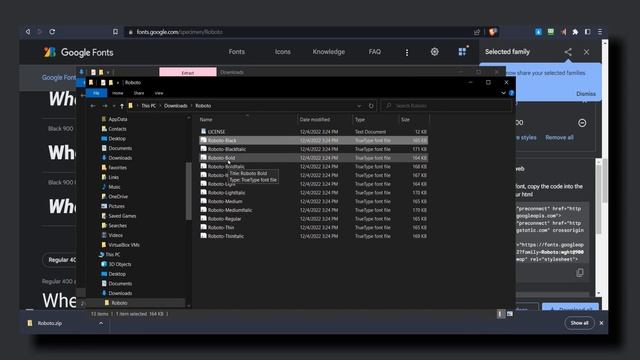Reload the Google Fonts page
The width and height of the screenshot is (640, 360).
(52, 31)
